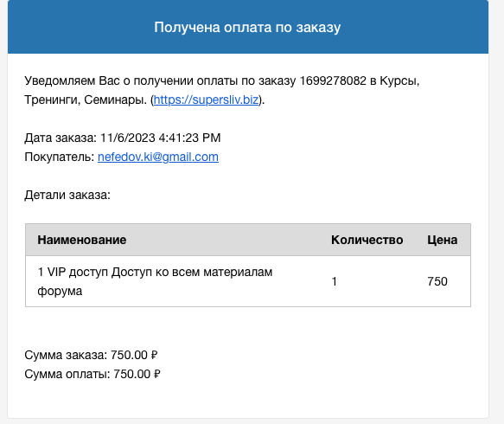Click the Дата заказа line
This screenshot has width=504, height=424.
[x=123, y=138]
